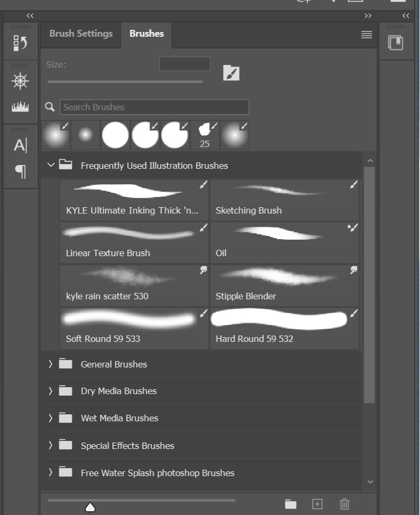Click the Free Water Splash folder icon
Viewport: 420px width, 515px height.
[x=65, y=472]
